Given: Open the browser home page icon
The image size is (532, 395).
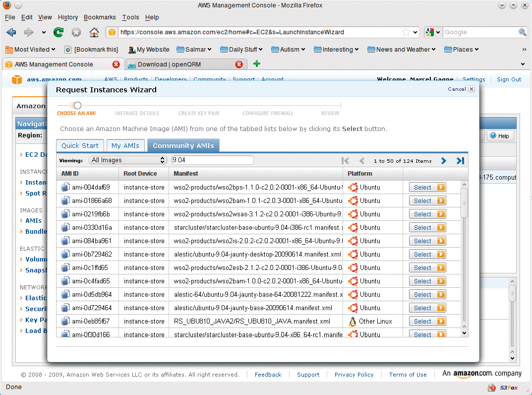Looking at the screenshot, I should (x=94, y=32).
